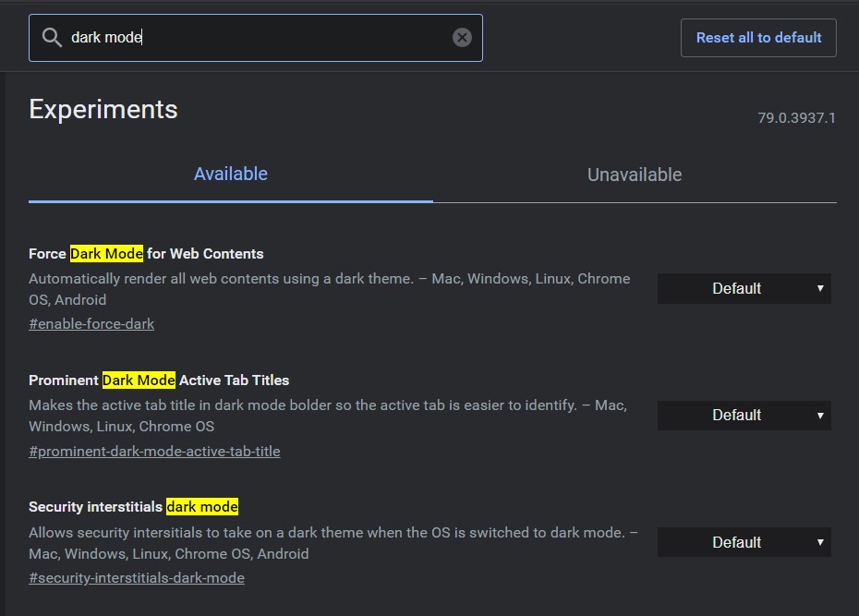Open the #security-interstitials-dark-mode link
Screen dimensions: 859x616
coord(137,577)
